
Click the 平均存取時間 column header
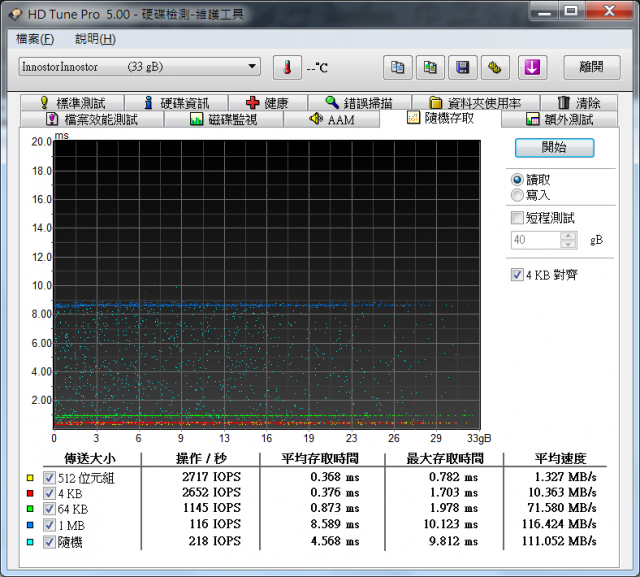pos(320,458)
